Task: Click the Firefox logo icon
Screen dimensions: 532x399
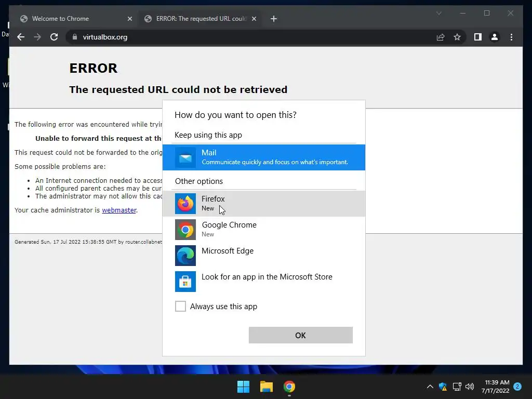Action: [185, 204]
